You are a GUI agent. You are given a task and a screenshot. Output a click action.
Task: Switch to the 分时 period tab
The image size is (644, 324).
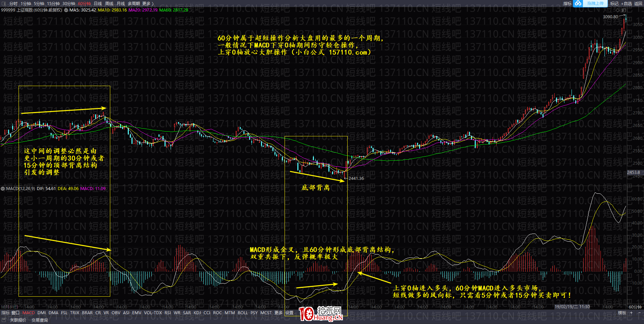13,3
